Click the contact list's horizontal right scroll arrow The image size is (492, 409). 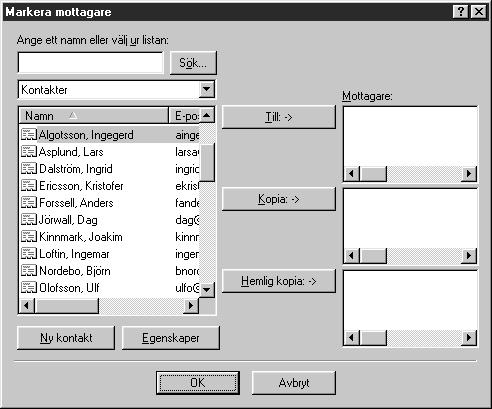[x=191, y=305]
